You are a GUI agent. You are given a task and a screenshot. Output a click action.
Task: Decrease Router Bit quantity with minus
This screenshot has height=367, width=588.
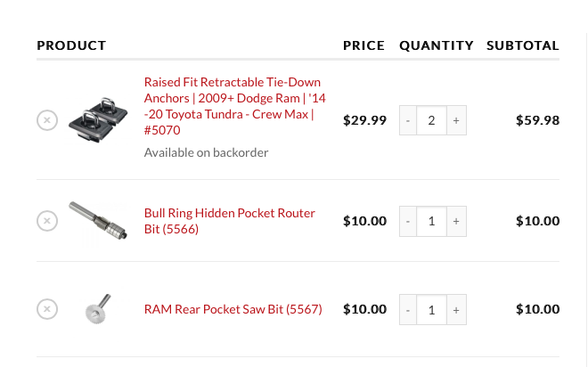[408, 221]
